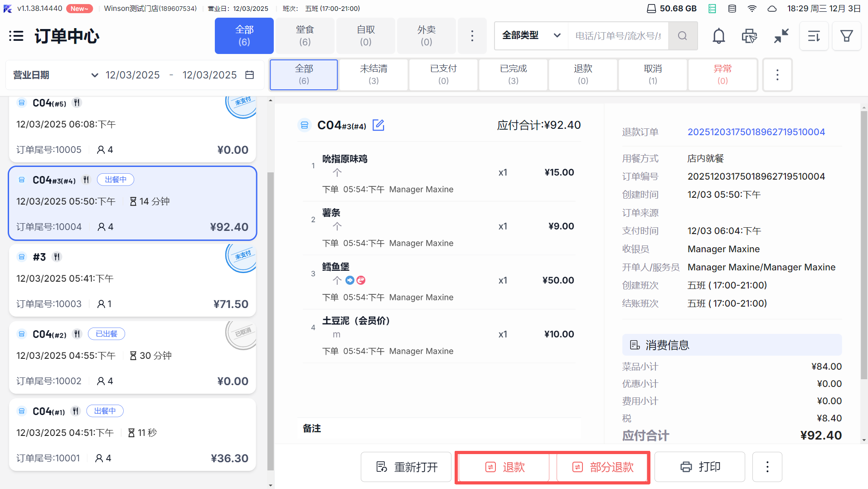Switch to the 堂食 tab
Viewport: 868px width, 489px height.
(x=305, y=36)
